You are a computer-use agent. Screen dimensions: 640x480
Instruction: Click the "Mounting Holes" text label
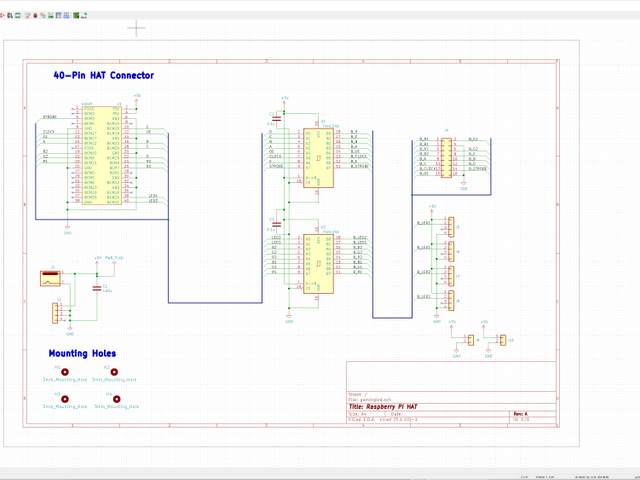coord(82,353)
